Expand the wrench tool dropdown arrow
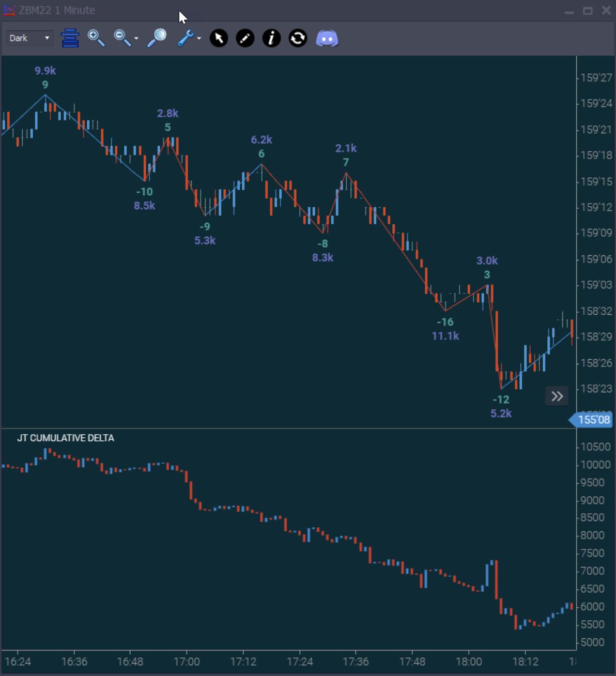616x676 pixels. point(199,39)
